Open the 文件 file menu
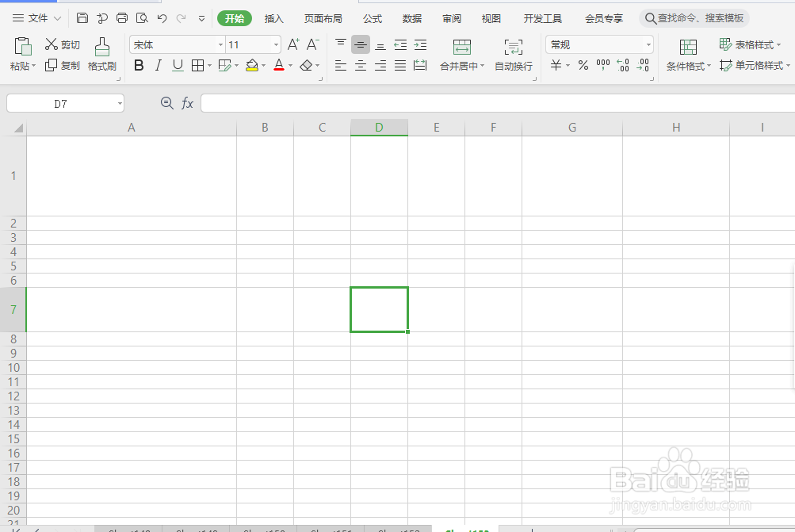 (x=36, y=18)
